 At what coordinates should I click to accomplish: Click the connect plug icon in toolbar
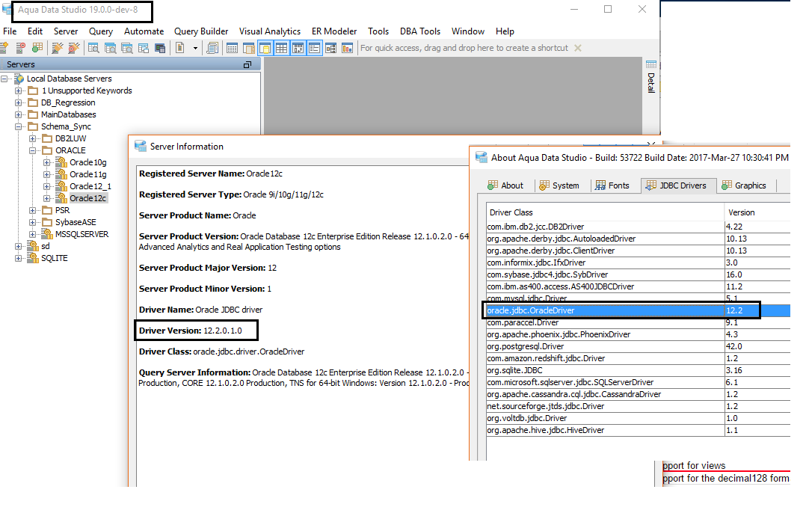click(x=58, y=48)
